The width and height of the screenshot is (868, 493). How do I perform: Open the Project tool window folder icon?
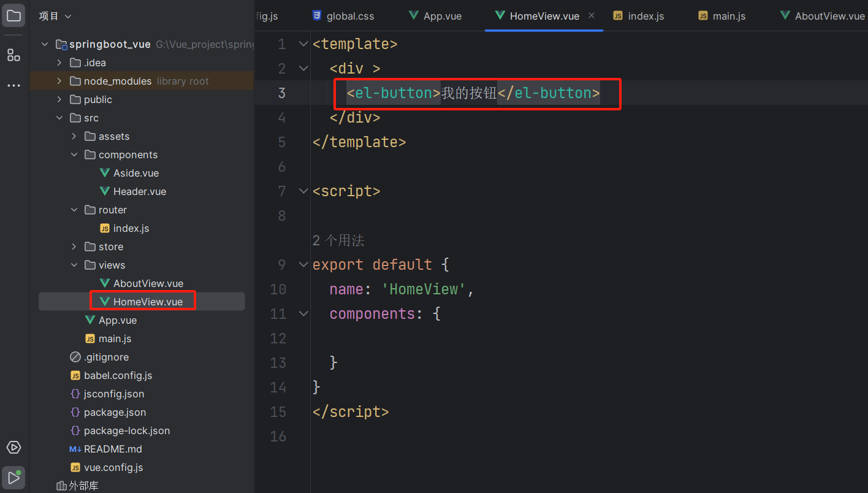13,15
